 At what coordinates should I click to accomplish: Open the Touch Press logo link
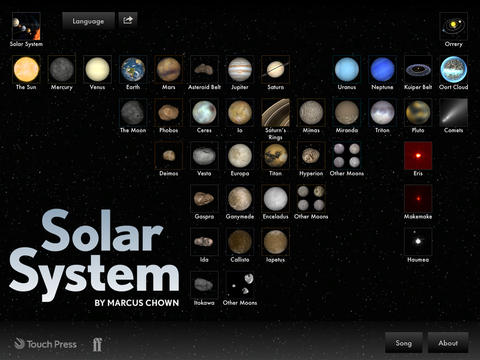click(x=46, y=344)
